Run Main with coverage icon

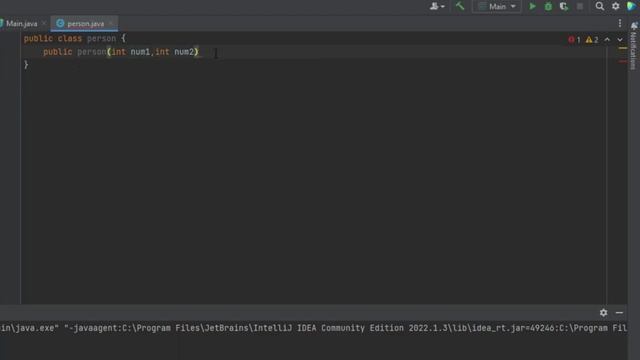pos(564,7)
